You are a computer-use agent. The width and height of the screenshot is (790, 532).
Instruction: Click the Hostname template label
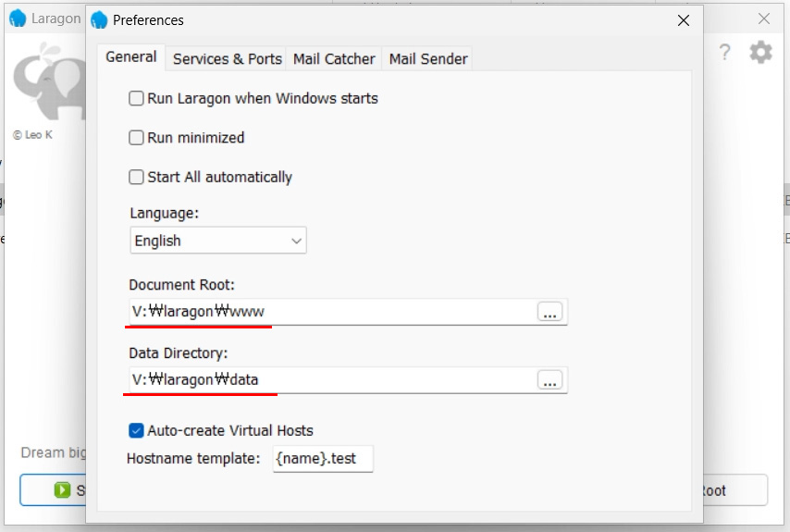tap(193, 459)
